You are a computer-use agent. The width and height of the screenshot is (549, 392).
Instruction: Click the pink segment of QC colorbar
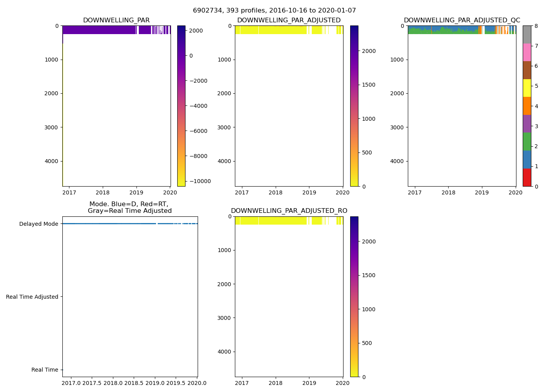point(527,53)
